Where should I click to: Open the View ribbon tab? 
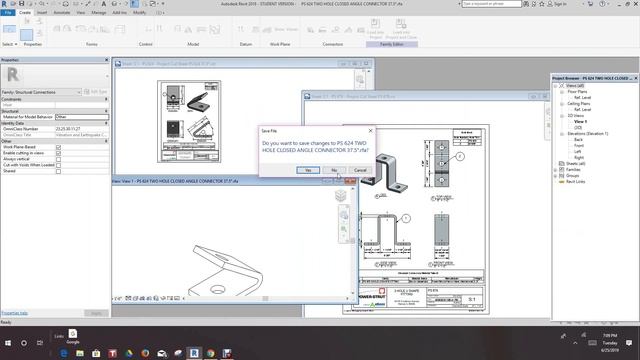click(x=81, y=13)
